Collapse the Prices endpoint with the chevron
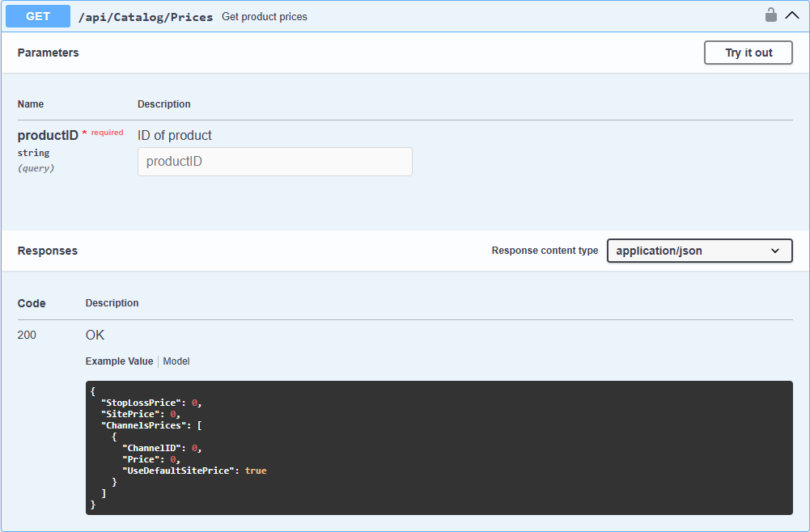The image size is (810, 532). click(x=792, y=15)
